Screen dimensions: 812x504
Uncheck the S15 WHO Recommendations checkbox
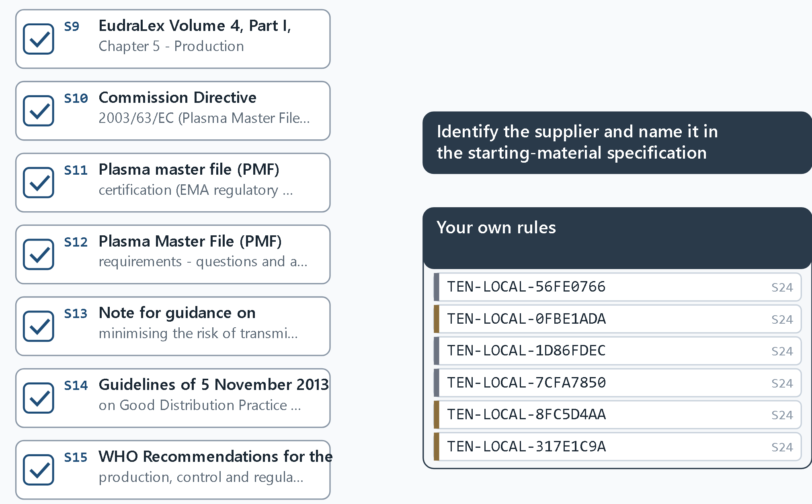(39, 470)
